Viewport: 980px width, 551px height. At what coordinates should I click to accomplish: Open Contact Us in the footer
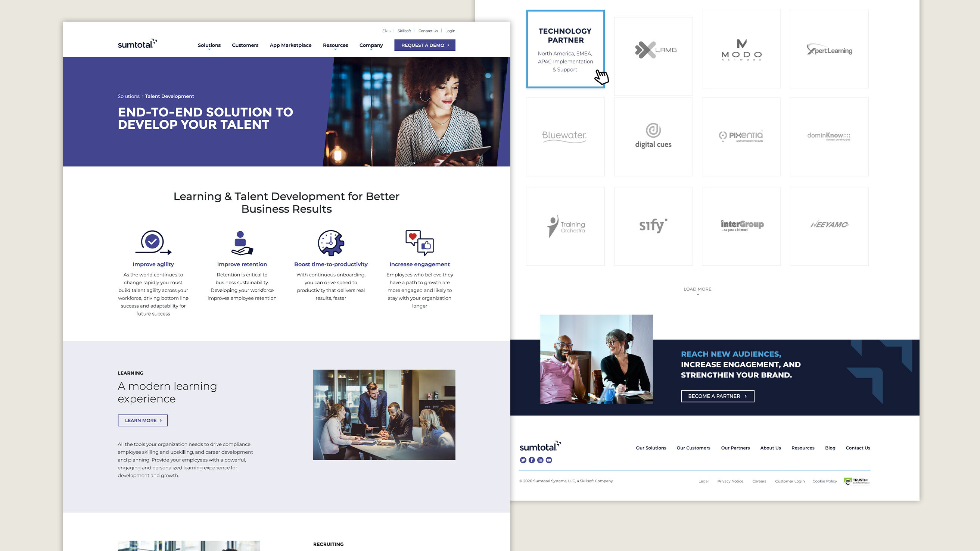[x=858, y=448]
